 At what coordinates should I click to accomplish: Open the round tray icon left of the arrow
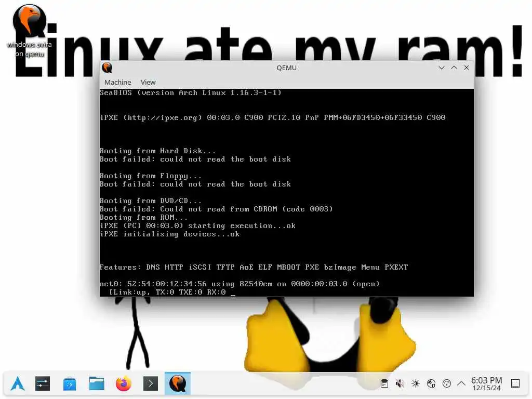[x=447, y=384]
